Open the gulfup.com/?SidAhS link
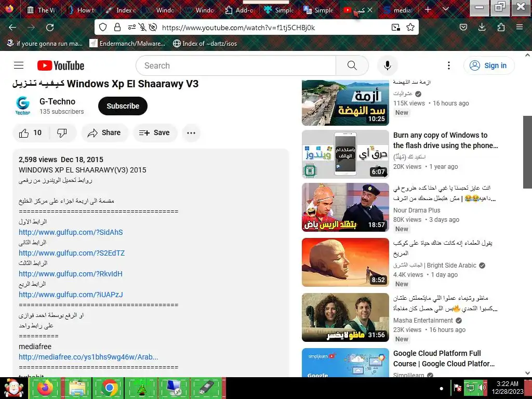Viewport: 532px width, 399px height. (x=71, y=232)
